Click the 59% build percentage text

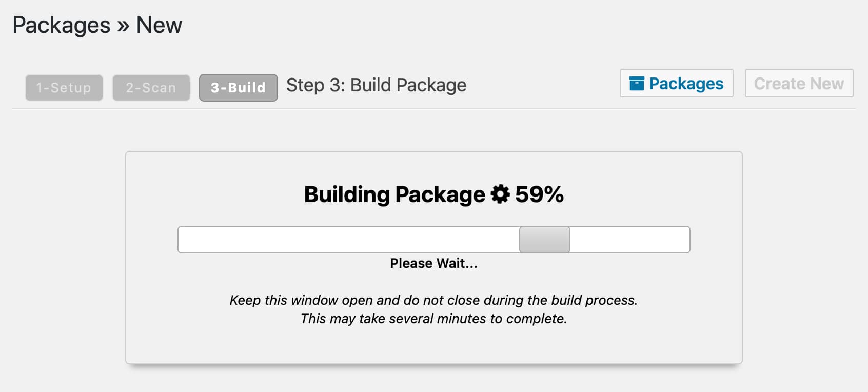[539, 194]
